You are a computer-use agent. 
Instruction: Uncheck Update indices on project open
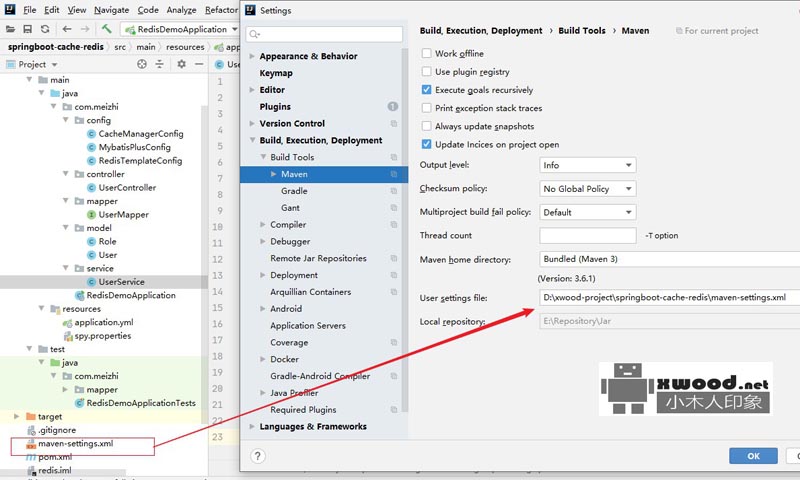tap(427, 144)
